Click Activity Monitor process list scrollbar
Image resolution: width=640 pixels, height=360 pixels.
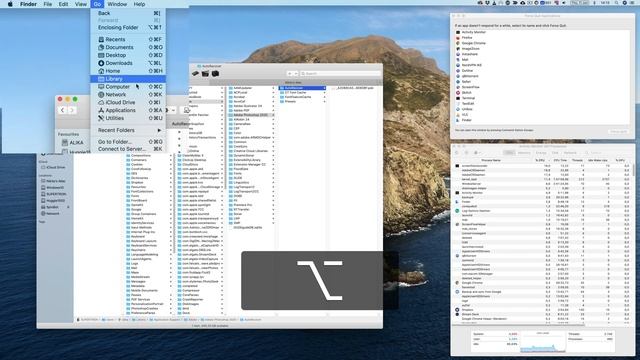click(633, 169)
